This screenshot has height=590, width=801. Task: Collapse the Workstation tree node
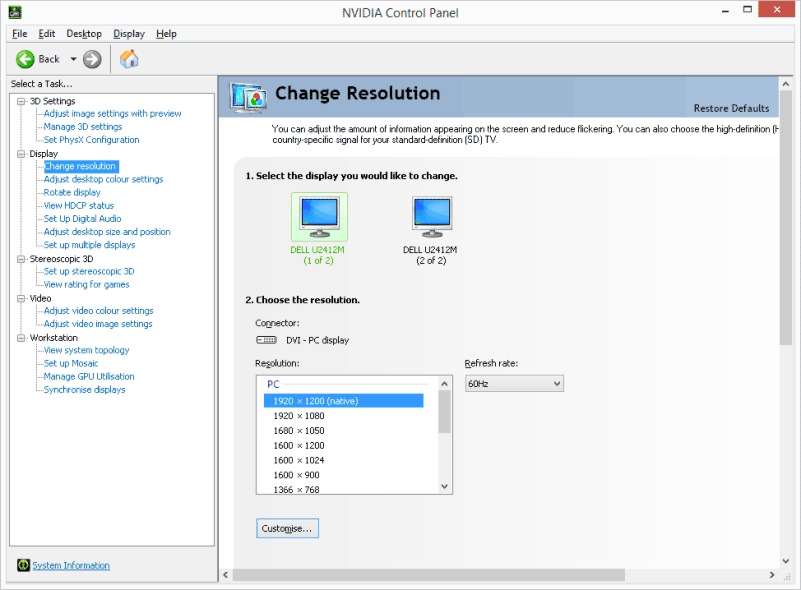tap(21, 338)
